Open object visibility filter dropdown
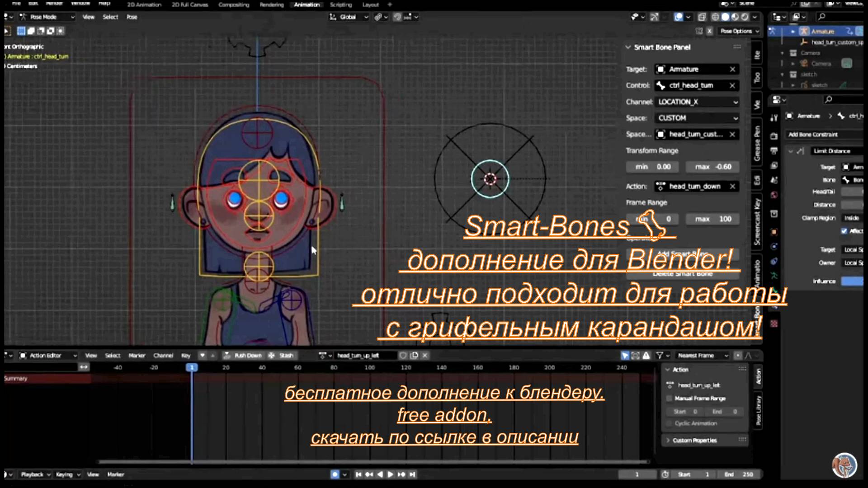The width and height of the screenshot is (868, 488). (x=637, y=17)
